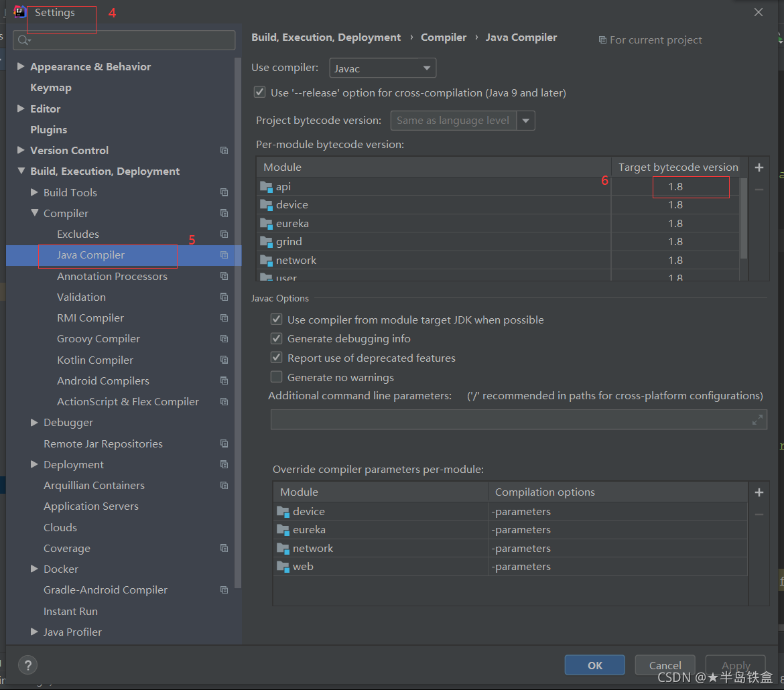Viewport: 784px width, 690px height.
Task: Open Project bytecode version dropdown arrow
Action: click(525, 121)
